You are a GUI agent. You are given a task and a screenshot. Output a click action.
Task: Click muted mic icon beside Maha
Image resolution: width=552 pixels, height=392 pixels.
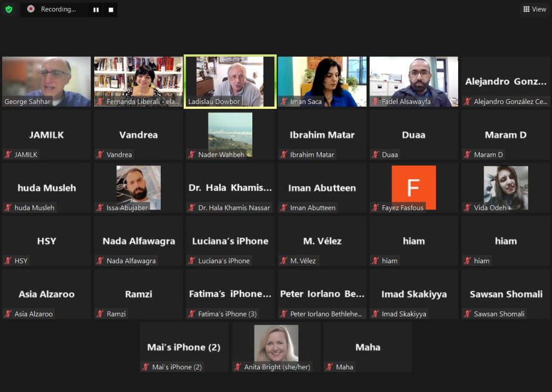pyautogui.click(x=329, y=367)
